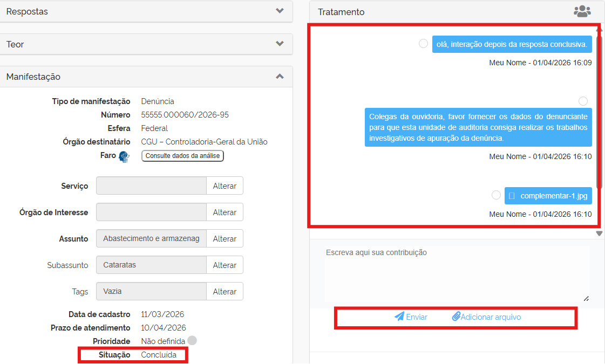
Task: Expand the Teor panel
Action: (x=280, y=44)
